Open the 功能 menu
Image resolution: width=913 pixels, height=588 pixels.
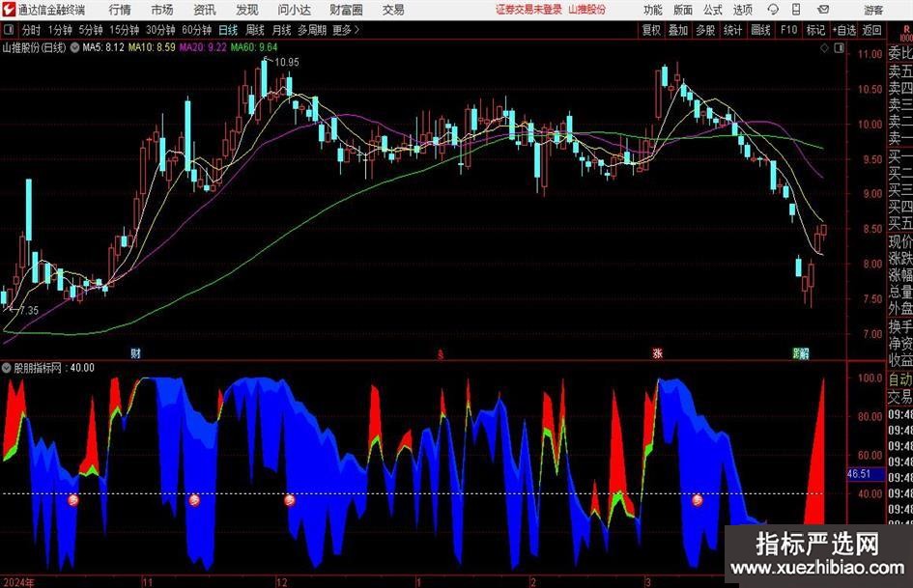pos(653,10)
